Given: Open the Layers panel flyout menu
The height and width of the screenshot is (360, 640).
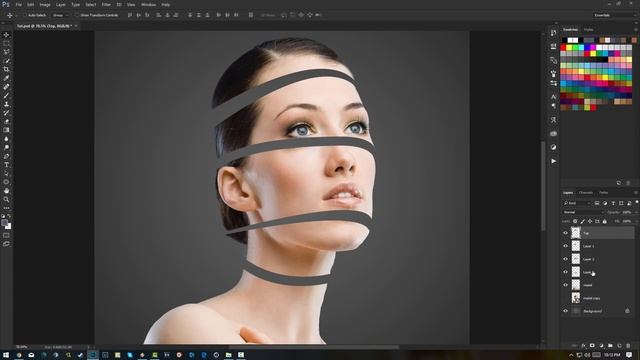Looking at the screenshot, I should [x=636, y=193].
